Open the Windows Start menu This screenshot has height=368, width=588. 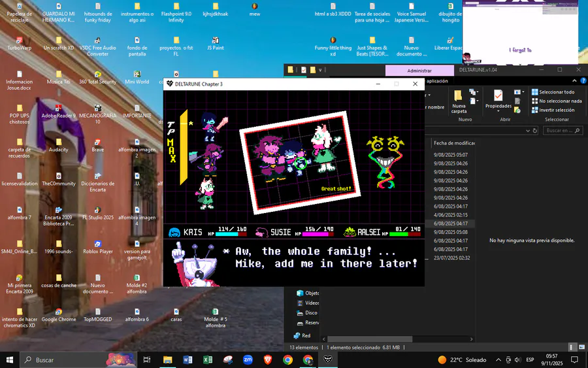10,360
